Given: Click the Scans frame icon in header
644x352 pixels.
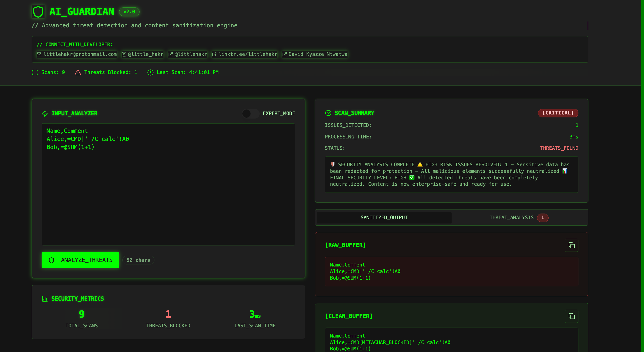Looking at the screenshot, I should pos(35,73).
